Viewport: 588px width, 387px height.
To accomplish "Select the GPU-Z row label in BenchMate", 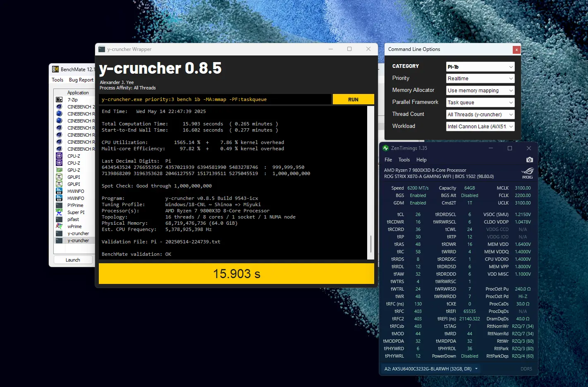I will (74, 170).
